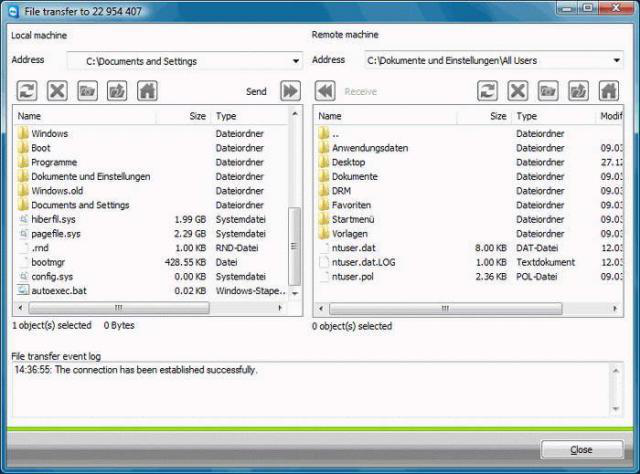Sort remote list by Size column
Image resolution: width=640 pixels, height=474 pixels.
(x=484, y=116)
